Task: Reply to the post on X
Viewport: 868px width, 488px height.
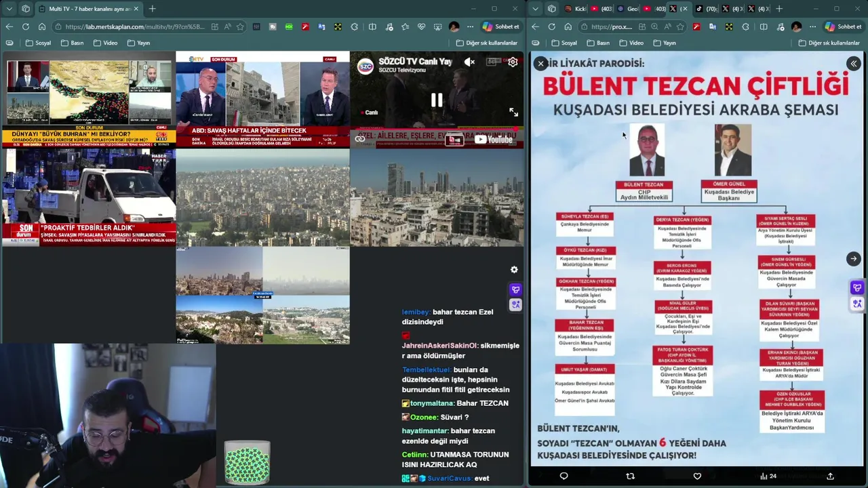Action: tap(564, 476)
